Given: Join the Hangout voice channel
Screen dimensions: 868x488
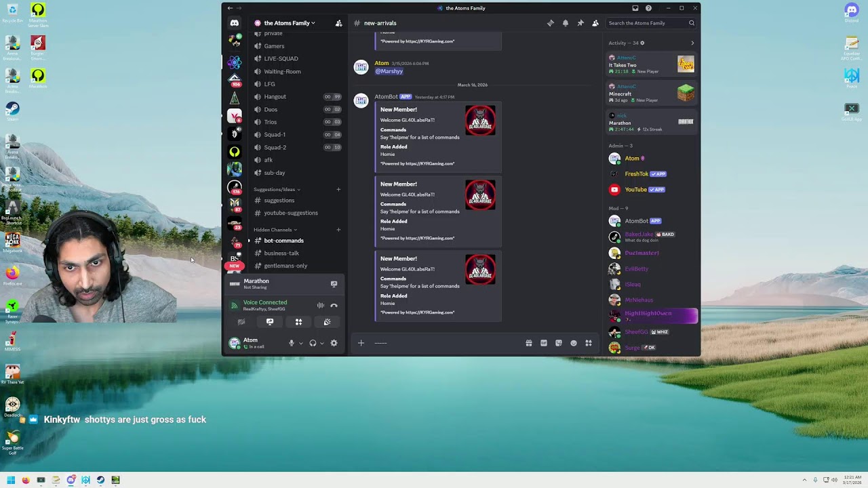Looking at the screenshot, I should 297,97.
